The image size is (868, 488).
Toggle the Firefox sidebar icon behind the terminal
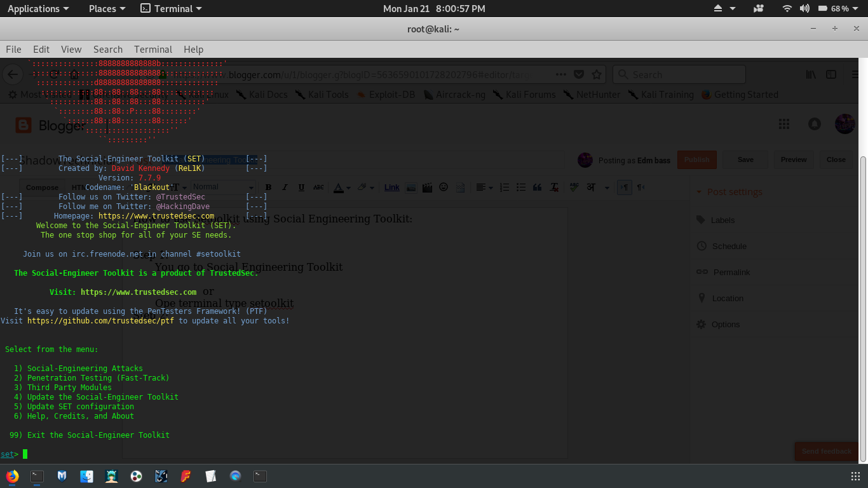pos(831,74)
